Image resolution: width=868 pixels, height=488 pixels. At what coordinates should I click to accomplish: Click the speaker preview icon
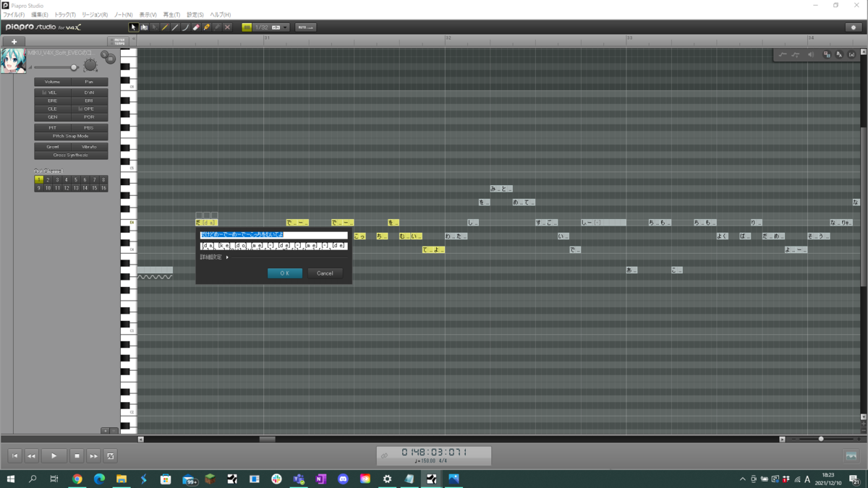click(811, 55)
